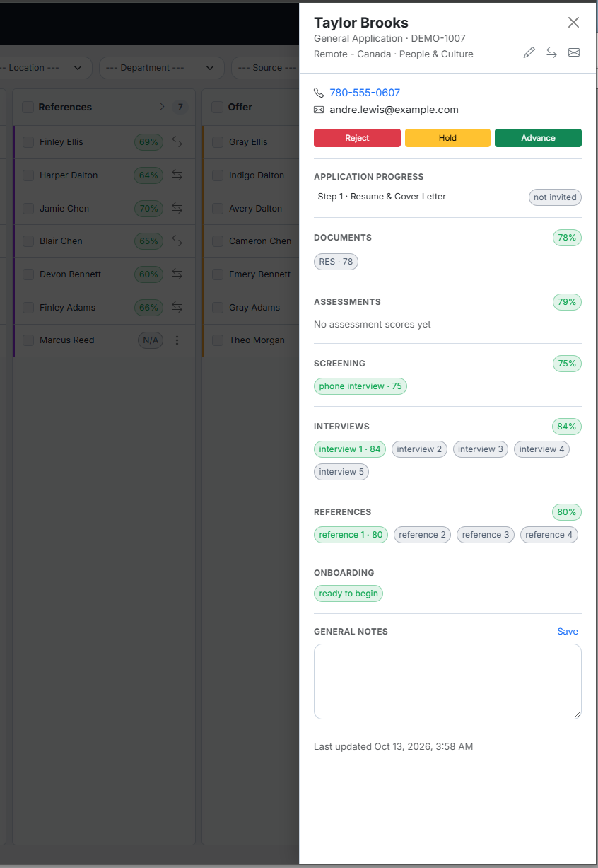
Task: Open Cameron Chen card in Offer column
Action: click(260, 241)
